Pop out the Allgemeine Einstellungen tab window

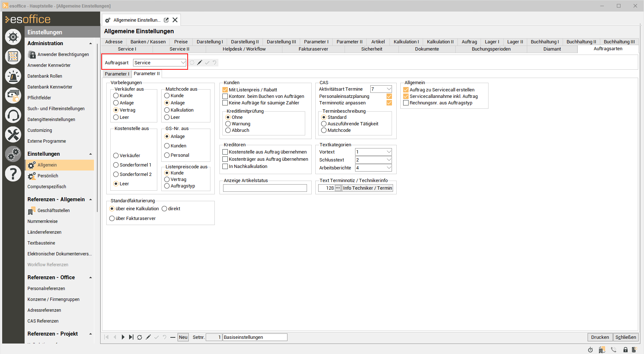(x=166, y=20)
